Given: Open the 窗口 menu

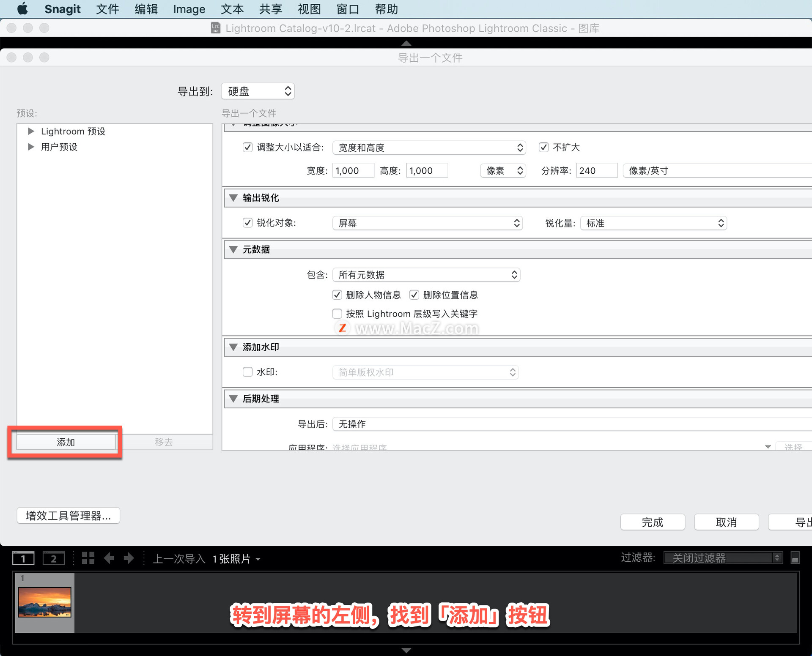Looking at the screenshot, I should point(348,9).
